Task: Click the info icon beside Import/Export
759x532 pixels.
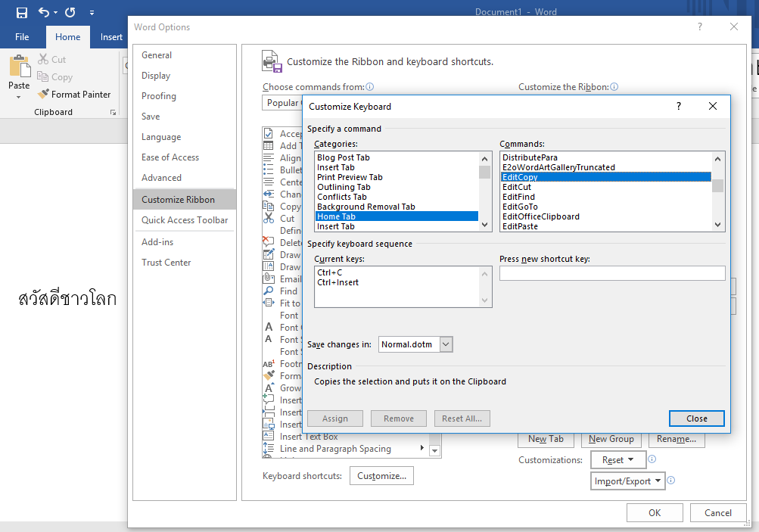Action: tap(670, 481)
